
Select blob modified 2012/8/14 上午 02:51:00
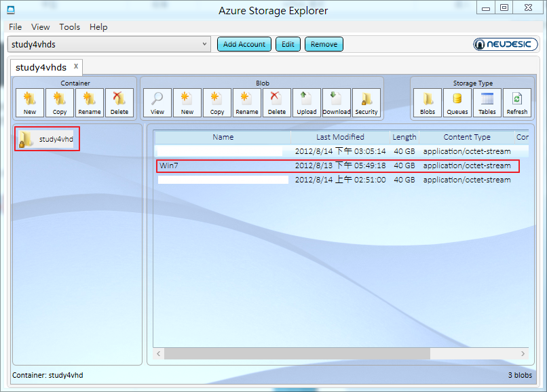pos(342,180)
